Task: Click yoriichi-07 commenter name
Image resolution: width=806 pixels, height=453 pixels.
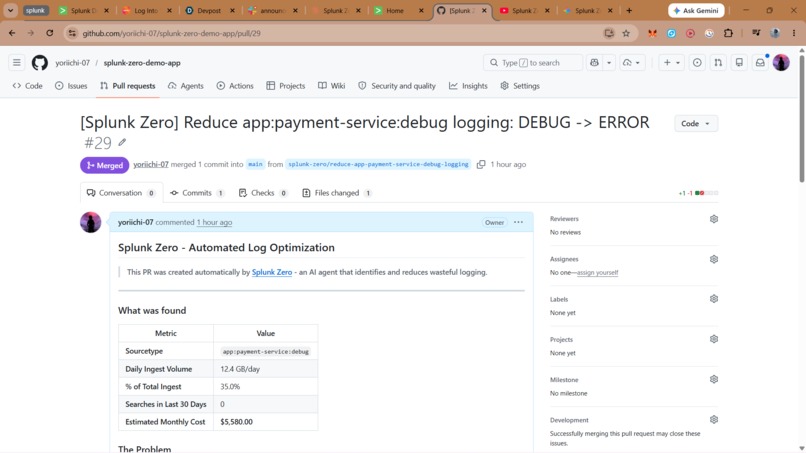Action: 136,222
